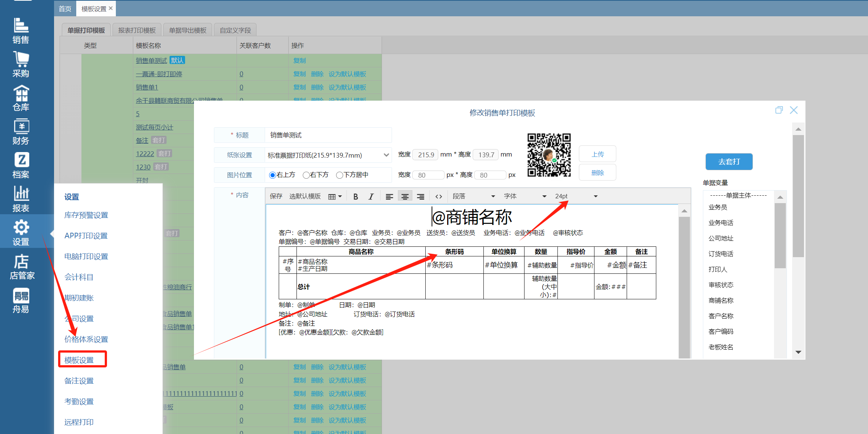Click the 上传 upload button
The height and width of the screenshot is (434, 868).
597,154
